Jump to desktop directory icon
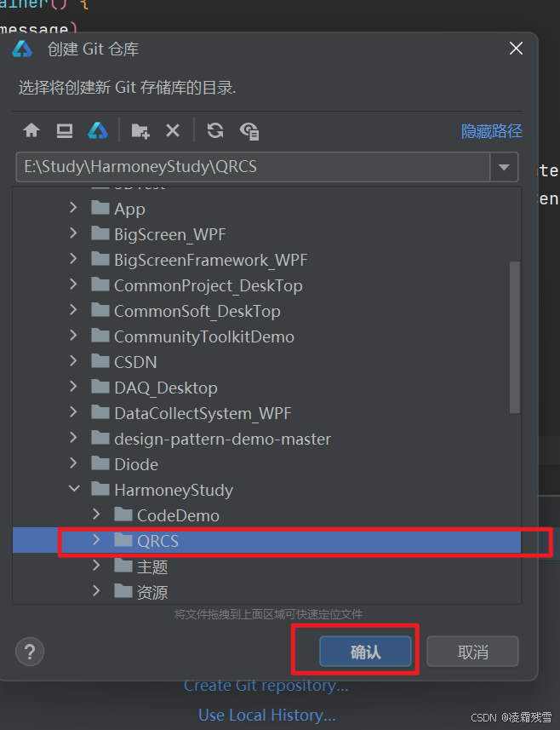 (x=64, y=130)
